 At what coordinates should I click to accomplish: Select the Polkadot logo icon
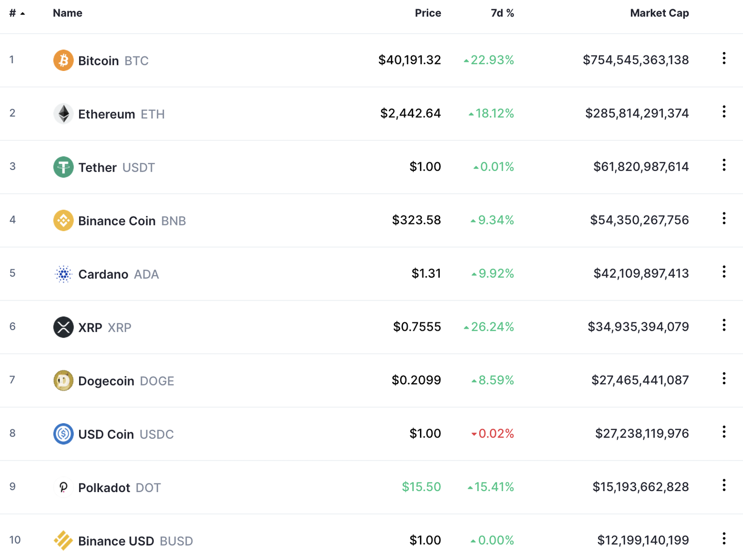[x=63, y=487]
